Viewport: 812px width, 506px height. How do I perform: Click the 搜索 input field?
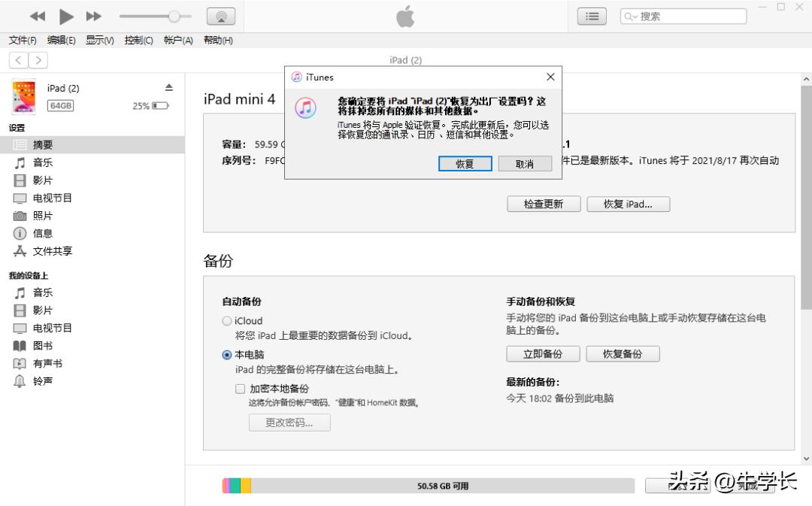(x=684, y=16)
